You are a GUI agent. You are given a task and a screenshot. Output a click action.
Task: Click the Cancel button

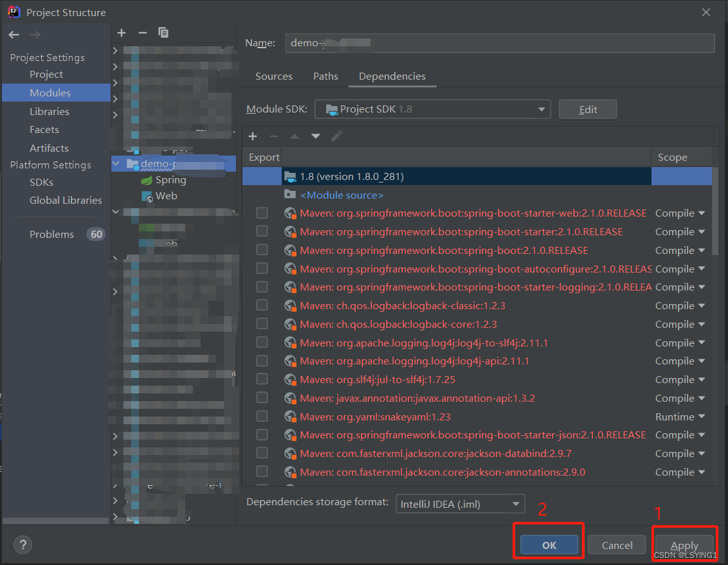pos(617,545)
